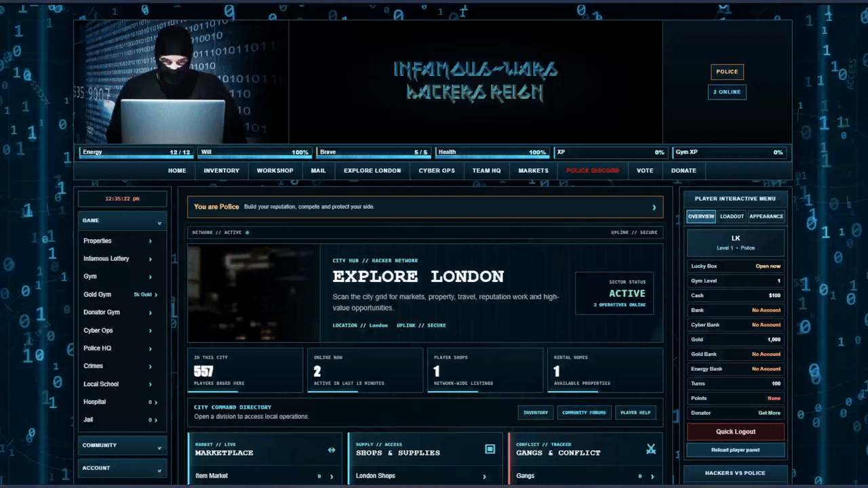Click Bank No Account link
The width and height of the screenshot is (868, 488).
click(x=766, y=310)
